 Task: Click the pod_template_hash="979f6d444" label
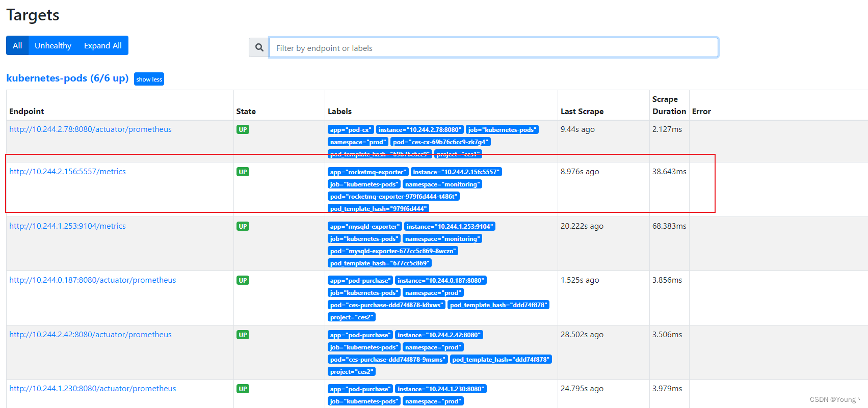point(378,209)
